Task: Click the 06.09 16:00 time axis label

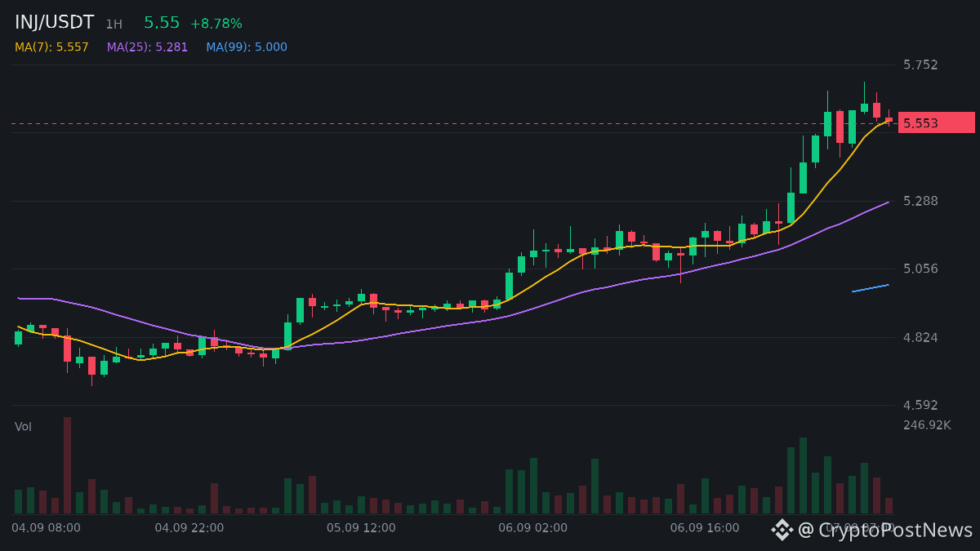Action: [705, 528]
